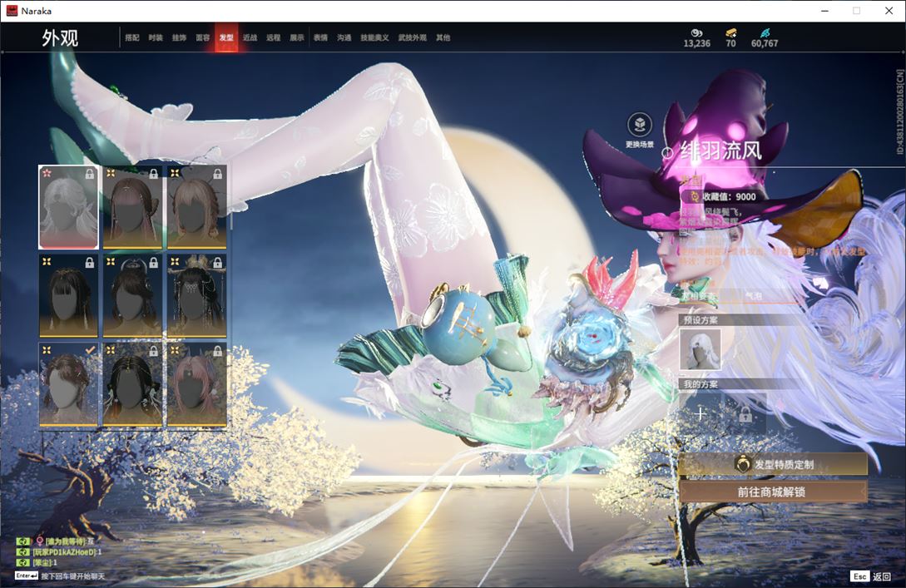The height and width of the screenshot is (588, 906).
Task: Select the black hair with straight bangs card
Action: (x=69, y=296)
